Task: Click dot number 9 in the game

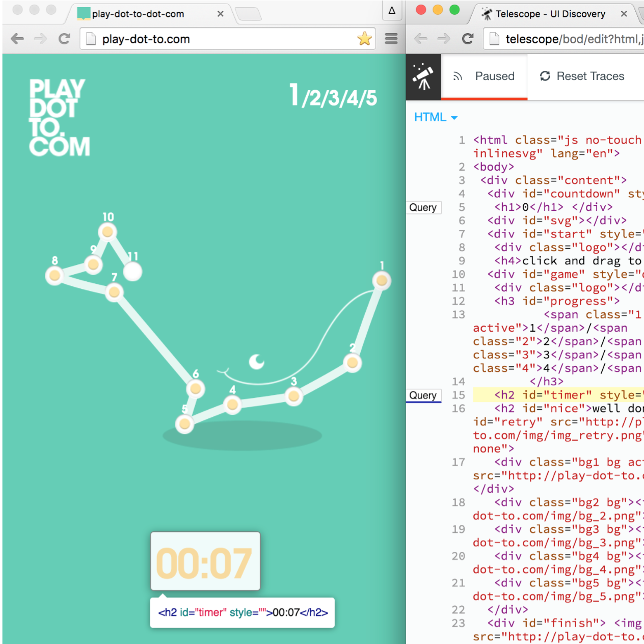Action: (93, 264)
